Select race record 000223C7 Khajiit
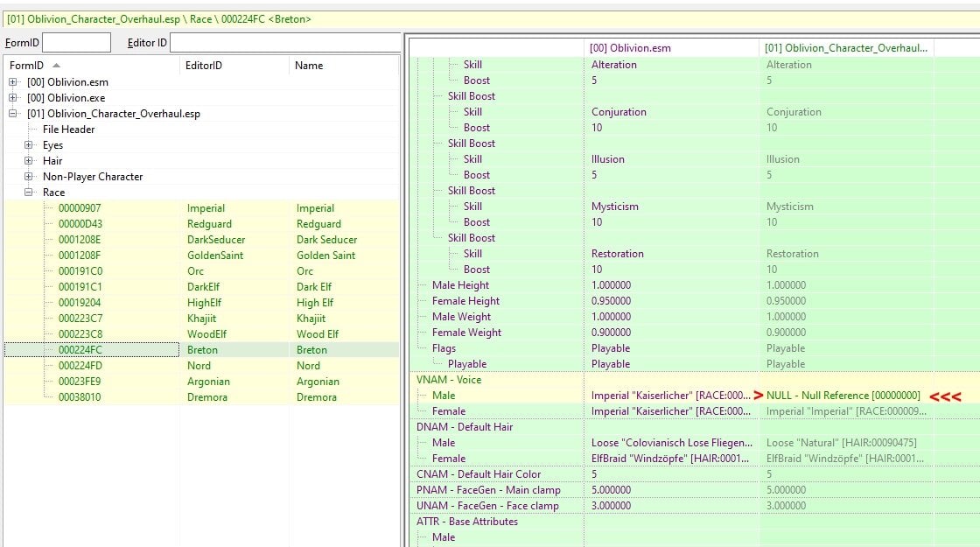 tap(201, 319)
